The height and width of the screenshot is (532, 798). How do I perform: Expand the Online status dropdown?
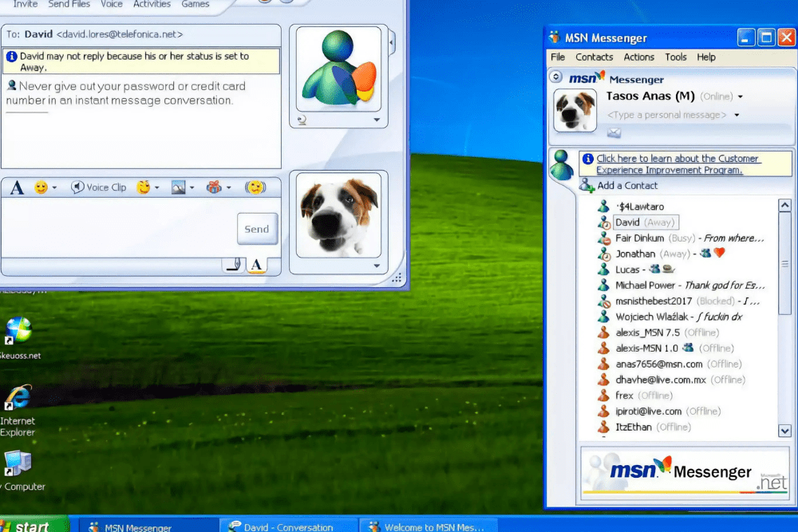[741, 97]
